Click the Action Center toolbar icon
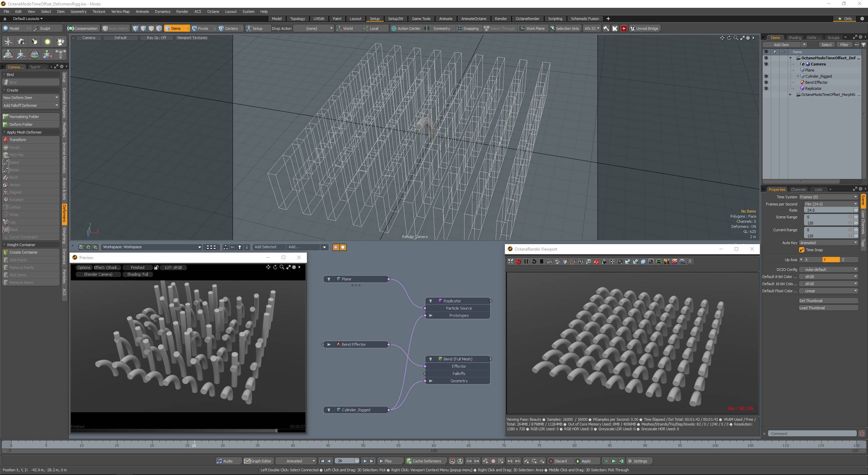The width and height of the screenshot is (868, 475). [394, 28]
